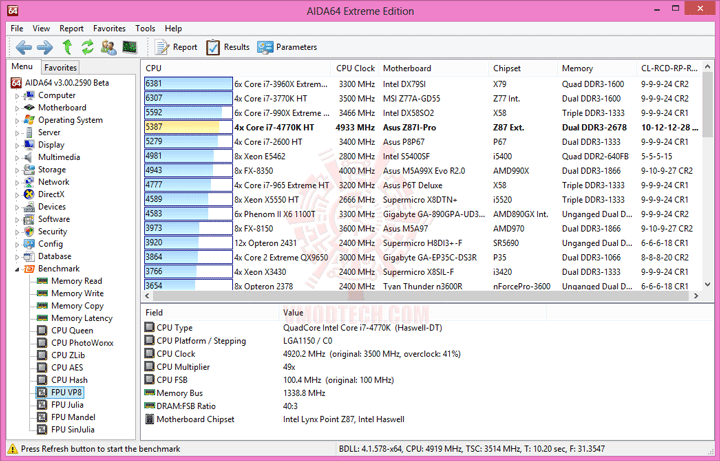720x461 pixels.
Task: Click the green monitor chip toolbar icon
Action: [x=130, y=47]
